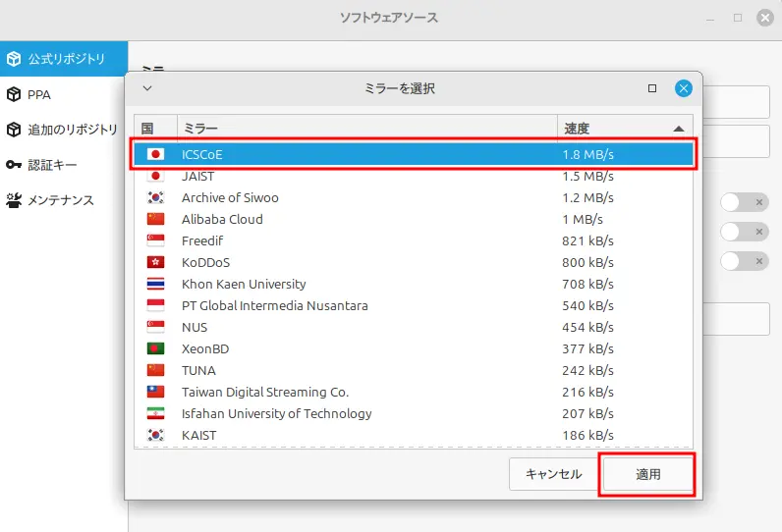Open the dialog window menu chevron
The height and width of the screenshot is (532, 782).
(x=147, y=88)
